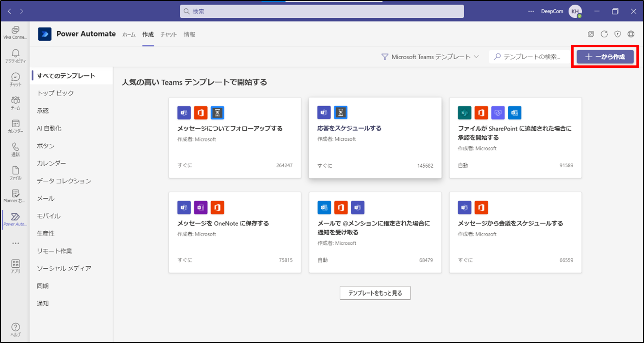Open アプリ store icon in the rail
This screenshot has height=343, width=644.
point(15,266)
